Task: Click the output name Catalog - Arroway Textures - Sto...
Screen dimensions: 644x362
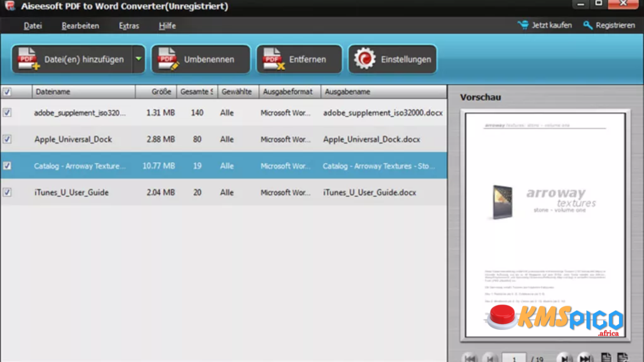Action: 379,165
